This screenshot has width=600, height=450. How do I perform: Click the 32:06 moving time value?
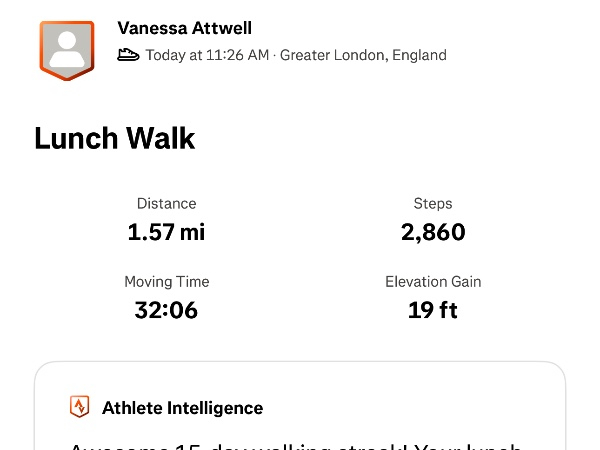pos(166,310)
